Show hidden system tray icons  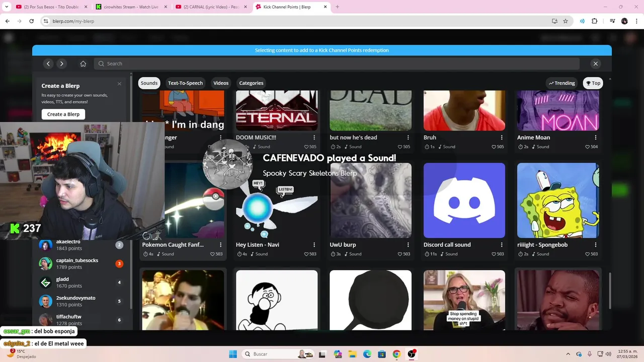tap(568, 354)
